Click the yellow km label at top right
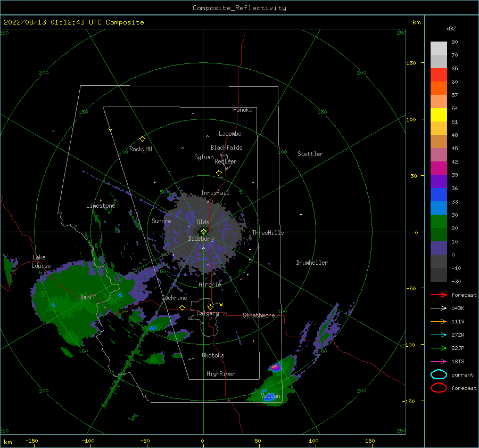Viewport: 479px width, 448px height. [416, 22]
